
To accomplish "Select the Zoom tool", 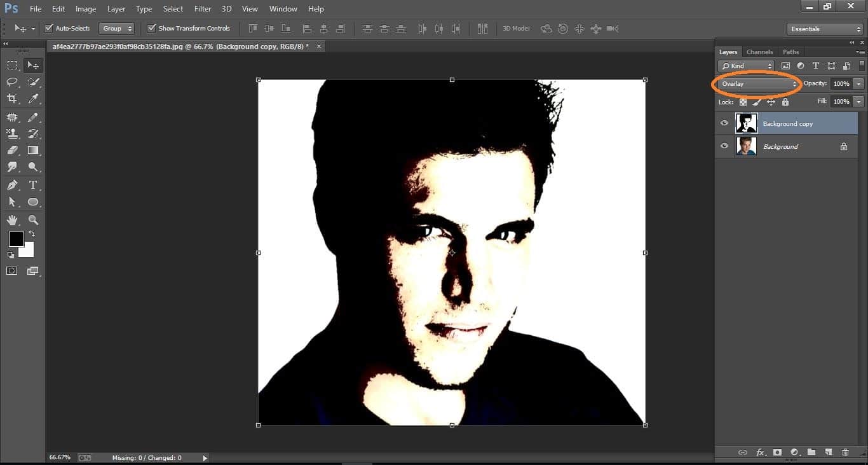I will point(33,219).
